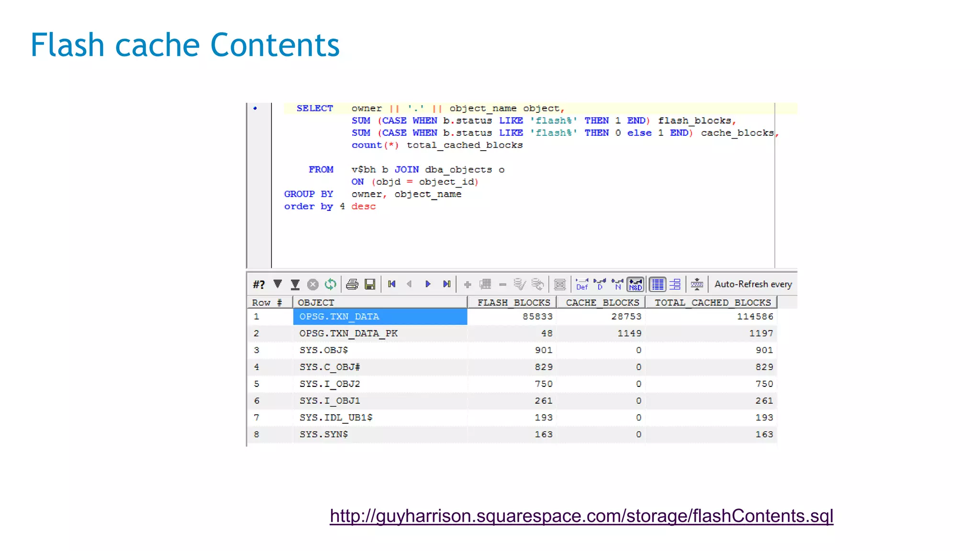Viewport: 980px width, 551px height.
Task: Select the SYS.I_OBJ2 cell
Action: coord(380,384)
